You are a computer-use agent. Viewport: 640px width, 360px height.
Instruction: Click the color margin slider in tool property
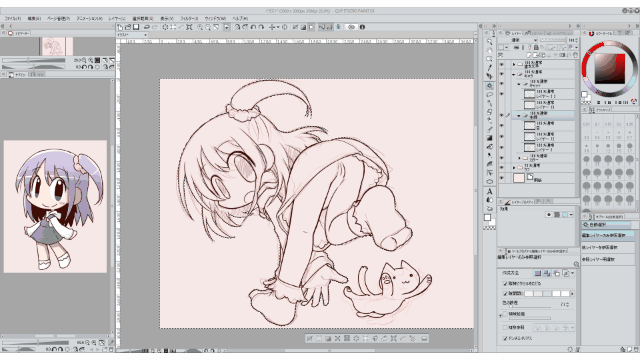coord(531,307)
